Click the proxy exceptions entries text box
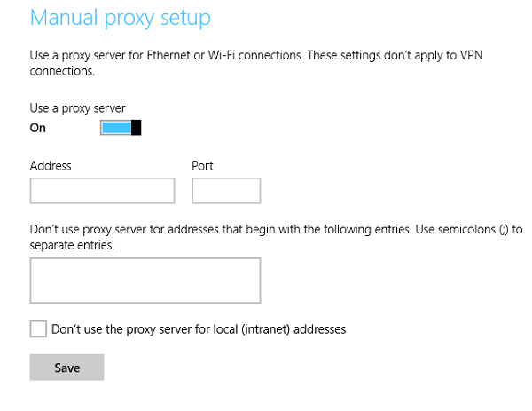 [145, 281]
